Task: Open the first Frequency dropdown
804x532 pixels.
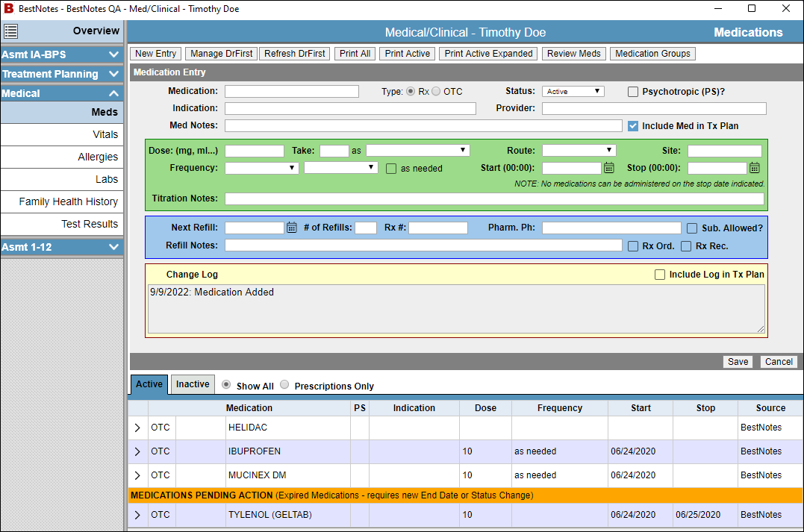Action: (261, 168)
